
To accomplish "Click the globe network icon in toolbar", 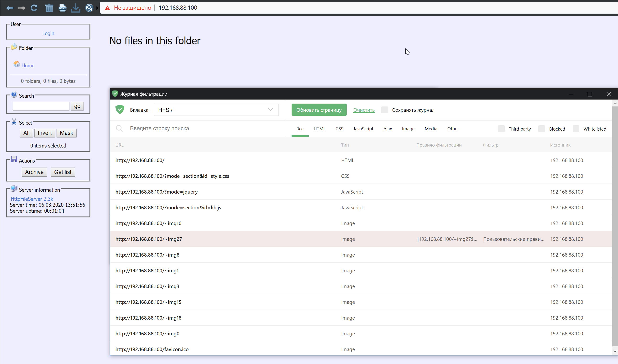I will (x=89, y=8).
